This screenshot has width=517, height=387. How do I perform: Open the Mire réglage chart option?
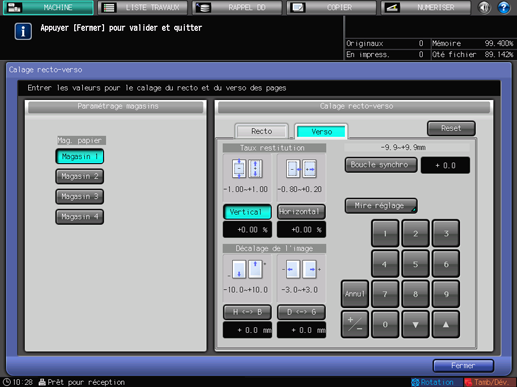(x=381, y=206)
